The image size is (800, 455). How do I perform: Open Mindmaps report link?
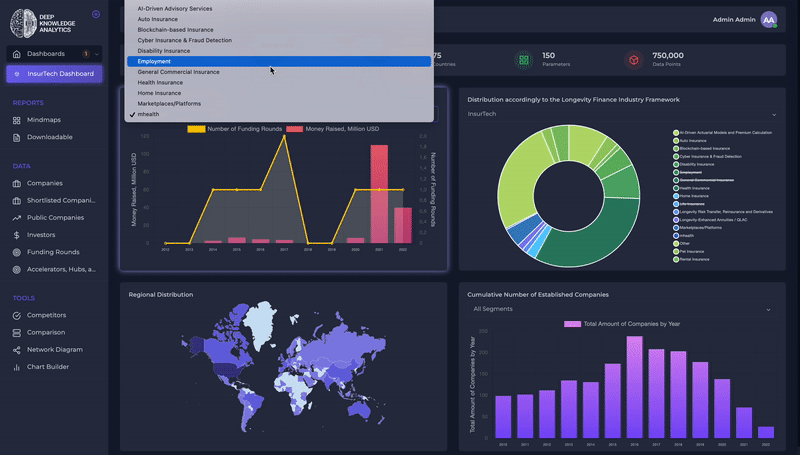[44, 120]
